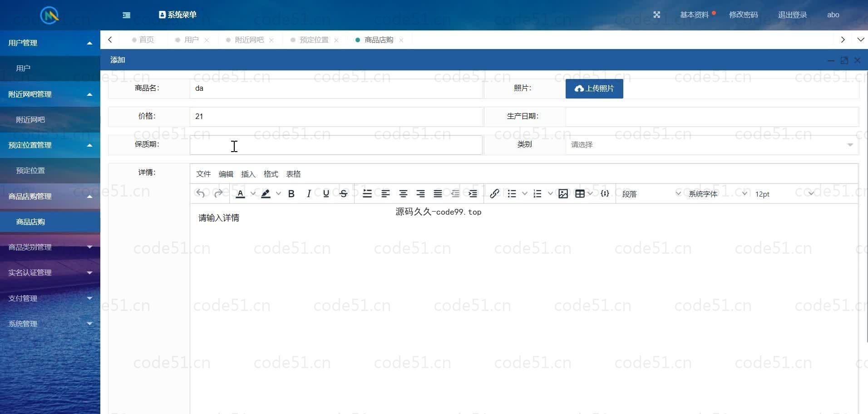The height and width of the screenshot is (414, 868).
Task: Apply background highlight color icon
Action: [x=266, y=194]
